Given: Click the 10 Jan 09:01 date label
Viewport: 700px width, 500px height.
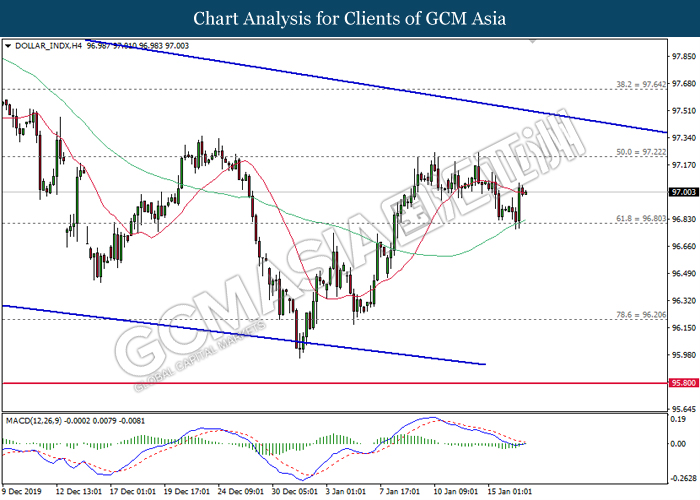Looking at the screenshot, I should coord(457,491).
